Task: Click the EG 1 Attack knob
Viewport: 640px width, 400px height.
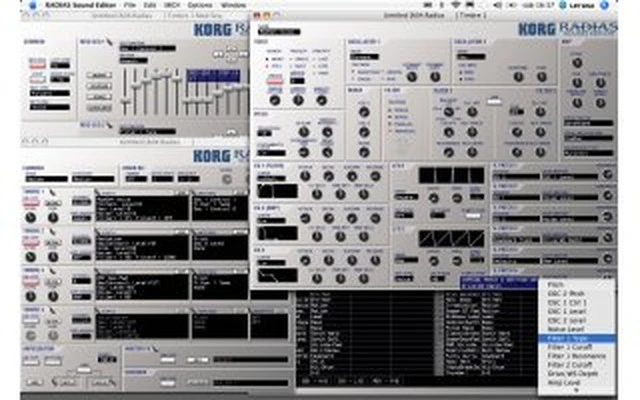Action: click(x=305, y=176)
